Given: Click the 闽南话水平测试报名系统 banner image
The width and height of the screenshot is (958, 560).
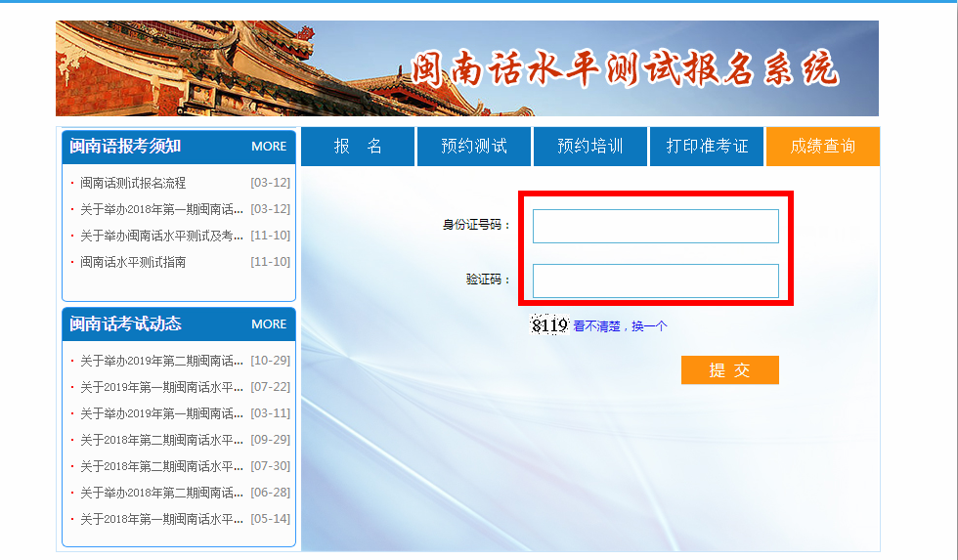Looking at the screenshot, I should (x=467, y=68).
